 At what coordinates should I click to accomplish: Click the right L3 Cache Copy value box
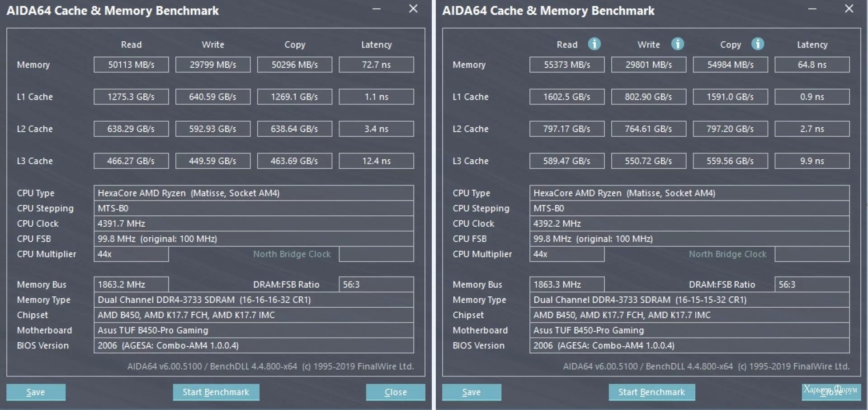(730, 161)
